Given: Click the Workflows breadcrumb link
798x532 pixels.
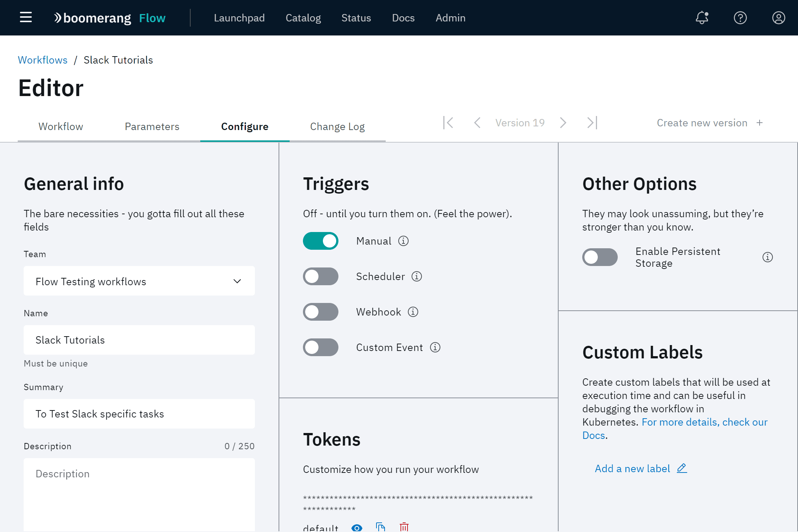Looking at the screenshot, I should point(42,60).
